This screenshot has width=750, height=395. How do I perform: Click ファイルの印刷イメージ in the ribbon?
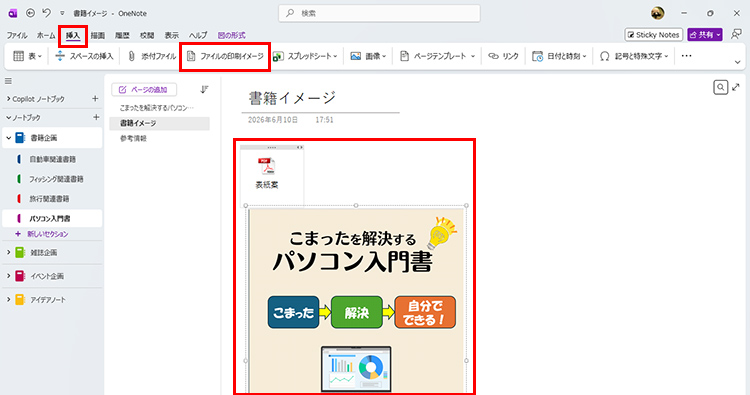coord(225,56)
